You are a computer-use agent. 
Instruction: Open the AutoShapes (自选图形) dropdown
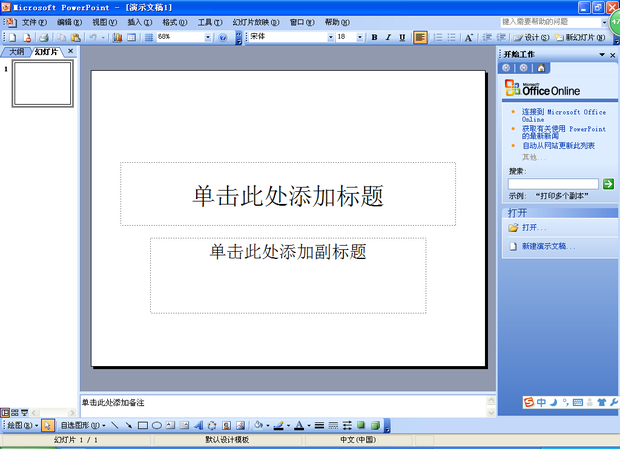(83, 426)
